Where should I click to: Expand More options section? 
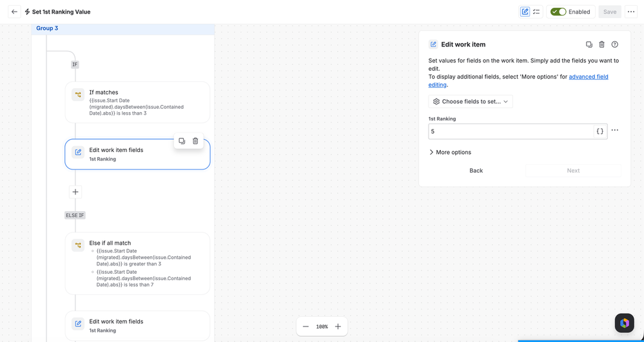(x=450, y=152)
